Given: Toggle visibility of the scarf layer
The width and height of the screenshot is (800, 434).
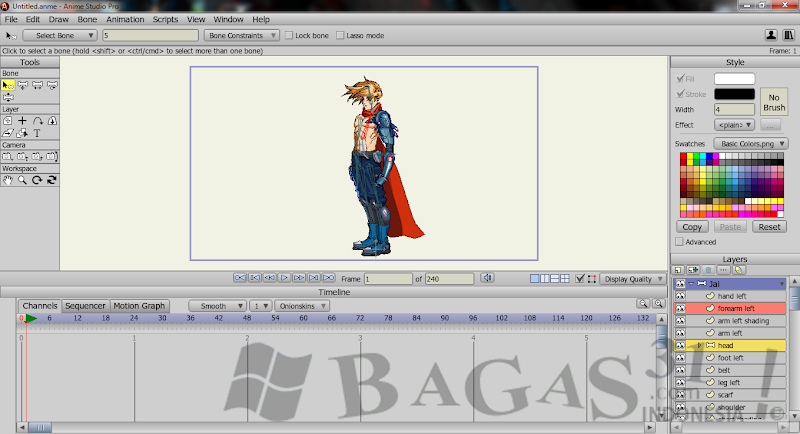Looking at the screenshot, I should (x=680, y=395).
